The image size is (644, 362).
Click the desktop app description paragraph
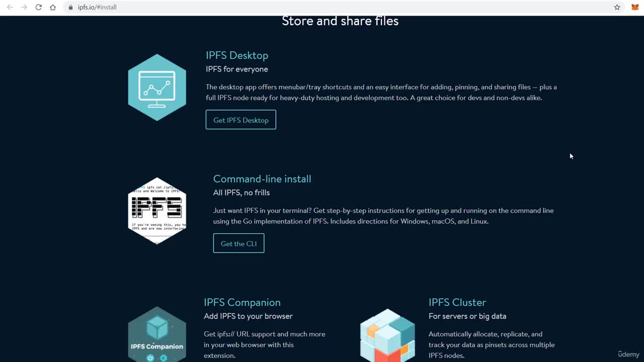[x=381, y=93]
